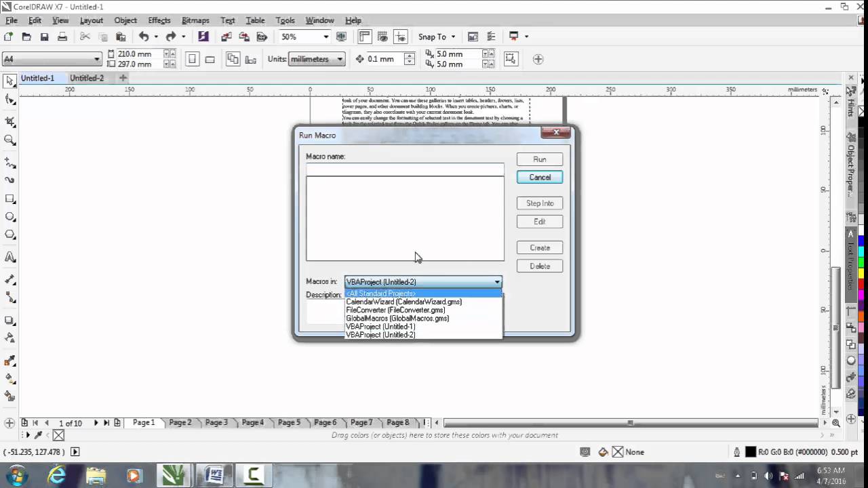The image size is (868, 488).
Task: Open the application launcher dropdown arrow
Action: coord(526,37)
